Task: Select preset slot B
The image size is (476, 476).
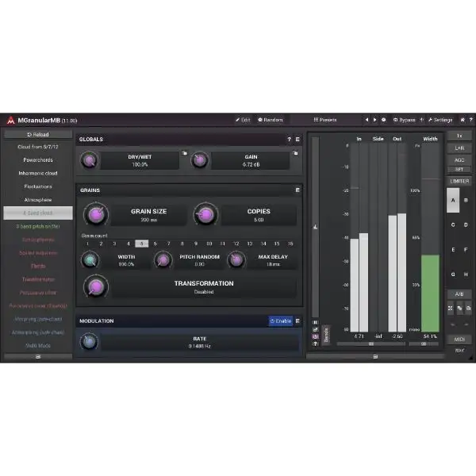Action: pyautogui.click(x=466, y=201)
